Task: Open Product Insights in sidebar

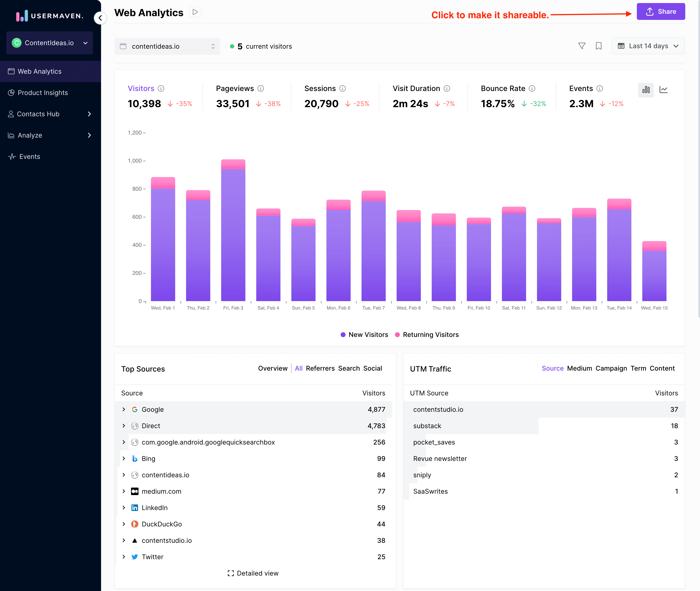Action: pyautogui.click(x=43, y=93)
